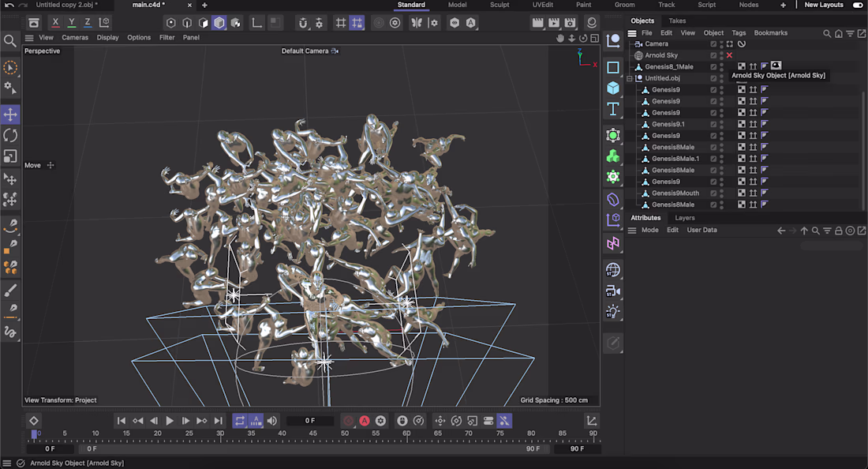Enable the Arnold Sky red X toggle
868x469 pixels.
tap(729, 55)
